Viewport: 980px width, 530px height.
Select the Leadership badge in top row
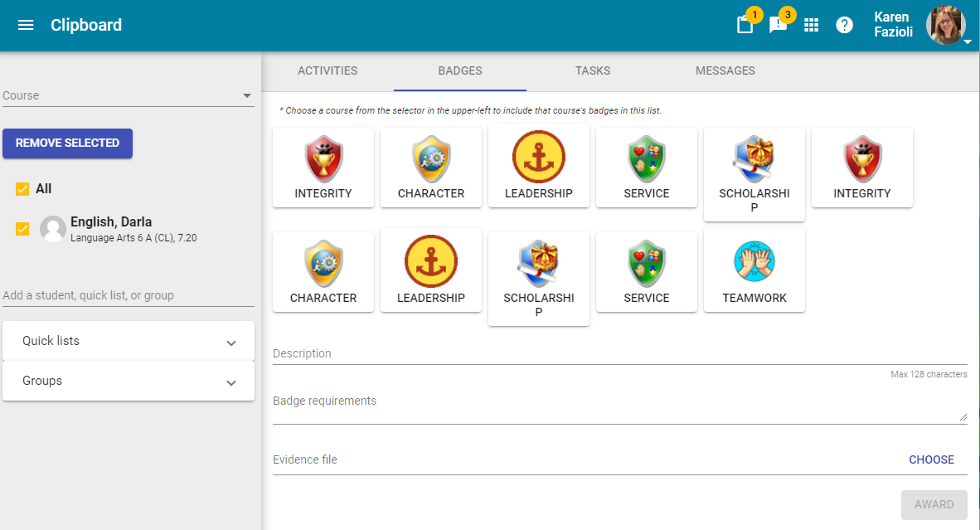tap(539, 166)
